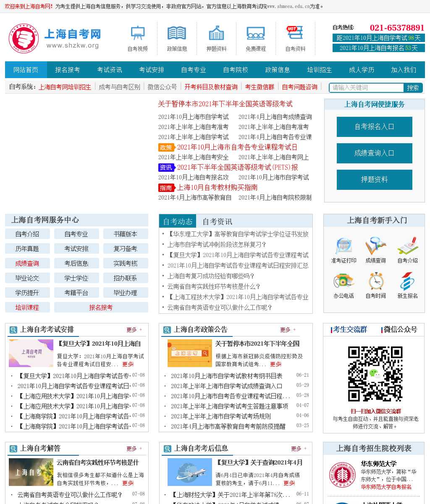430x504 pixels.
Task: Open the airplane globe thumbnail in 考后信息
Action: point(190,472)
